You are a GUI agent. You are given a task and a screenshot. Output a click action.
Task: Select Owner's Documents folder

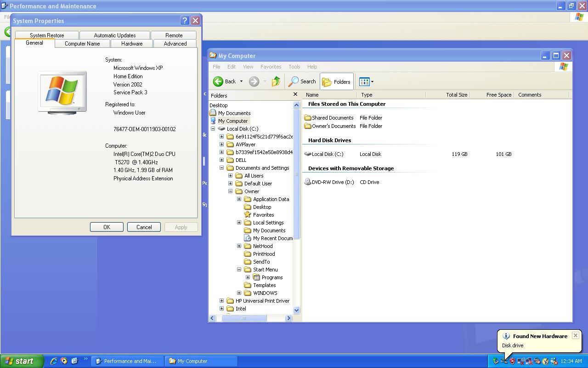(330, 126)
